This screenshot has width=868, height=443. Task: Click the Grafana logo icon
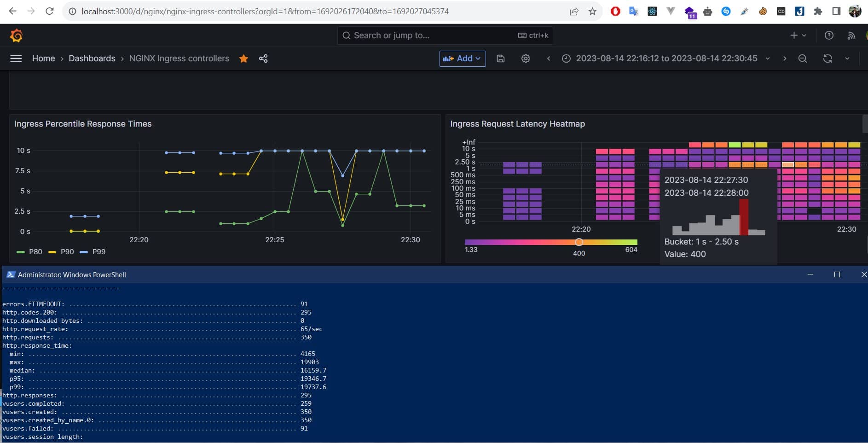click(x=16, y=35)
